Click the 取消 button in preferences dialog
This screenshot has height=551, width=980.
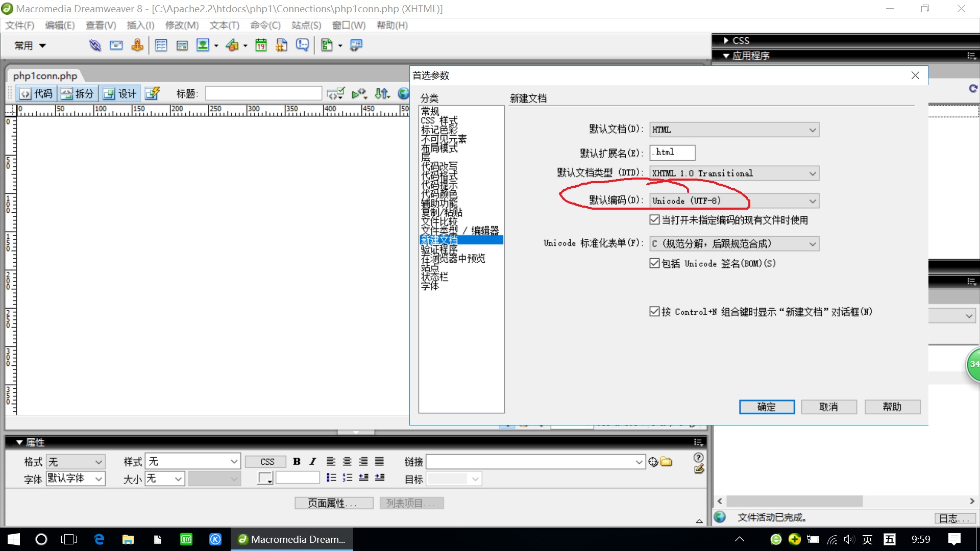[829, 407]
